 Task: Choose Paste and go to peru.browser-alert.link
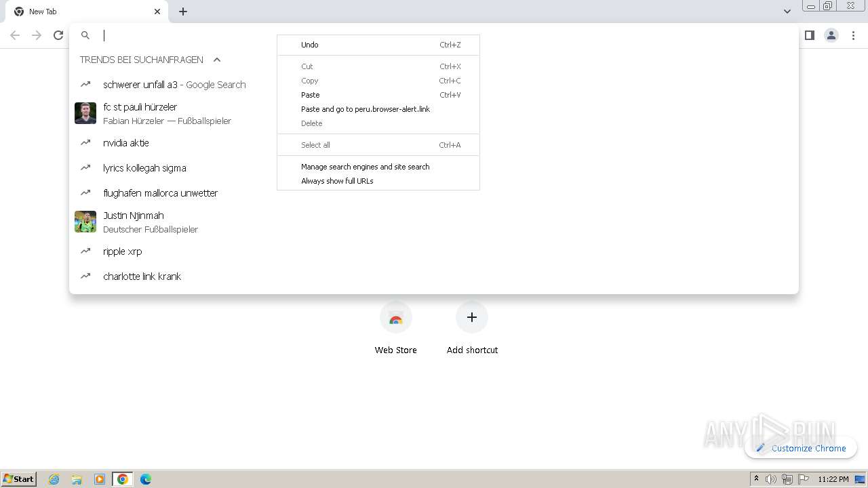378,109
